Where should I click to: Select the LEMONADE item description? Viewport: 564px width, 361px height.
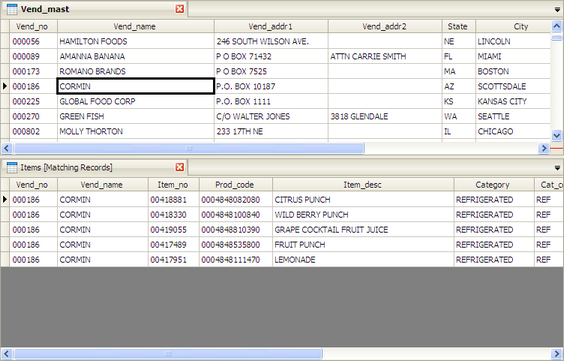363,260
